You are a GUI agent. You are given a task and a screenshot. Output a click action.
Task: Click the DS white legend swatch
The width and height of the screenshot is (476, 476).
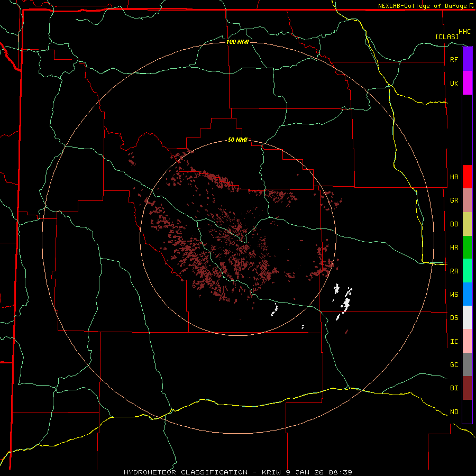click(x=467, y=317)
